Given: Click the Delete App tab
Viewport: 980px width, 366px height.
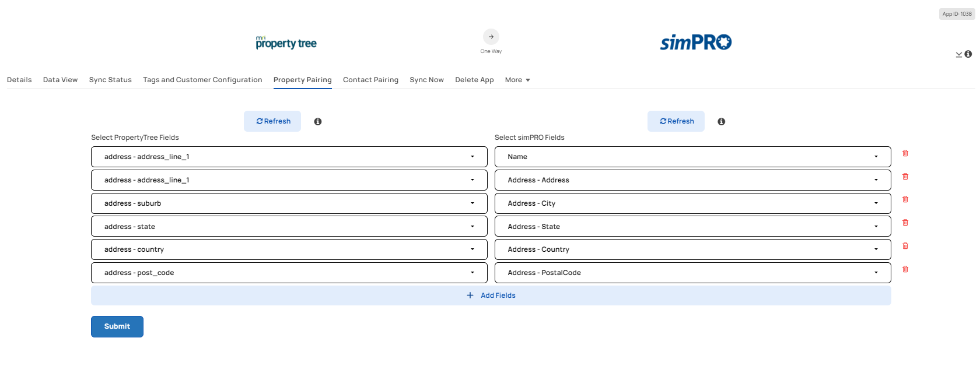Looking at the screenshot, I should click(x=474, y=80).
